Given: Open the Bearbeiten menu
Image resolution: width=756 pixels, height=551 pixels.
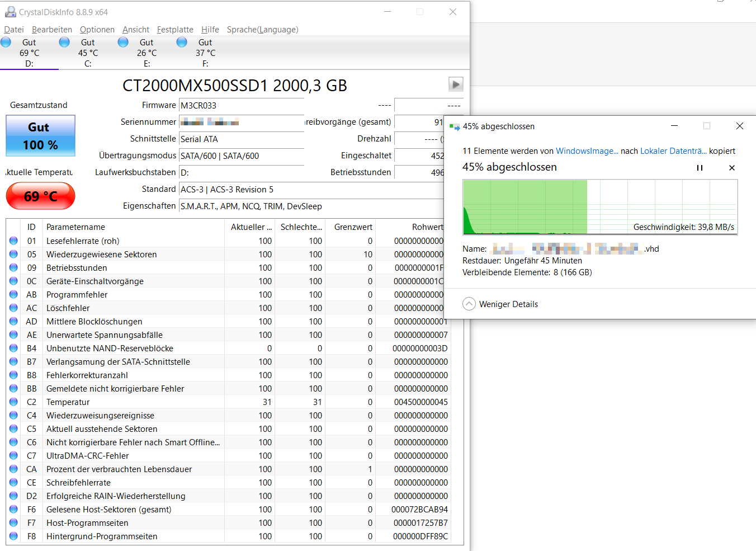Looking at the screenshot, I should [x=52, y=30].
